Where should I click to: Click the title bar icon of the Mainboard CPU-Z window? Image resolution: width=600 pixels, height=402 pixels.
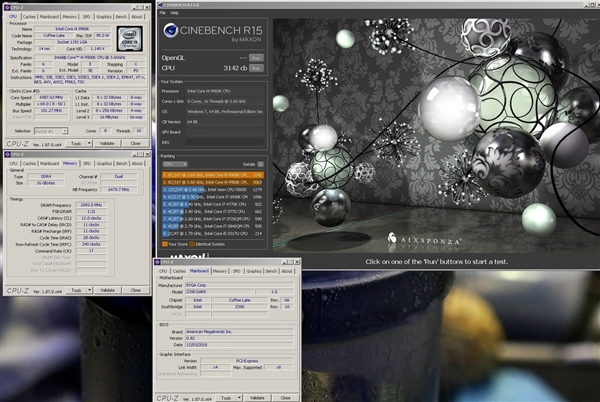coord(159,261)
